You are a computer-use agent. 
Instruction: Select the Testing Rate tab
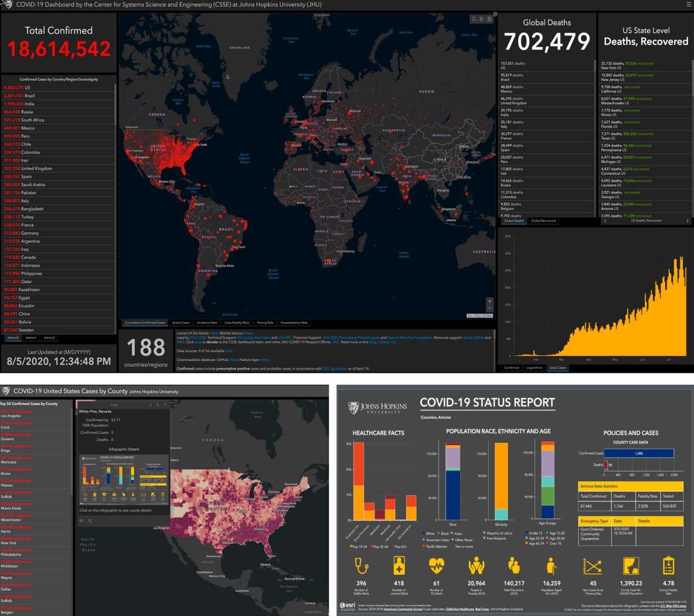[265, 323]
